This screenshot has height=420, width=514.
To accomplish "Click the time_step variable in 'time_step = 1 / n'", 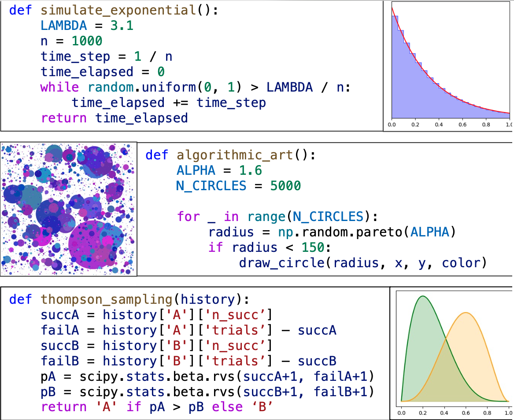I will tap(75, 57).
